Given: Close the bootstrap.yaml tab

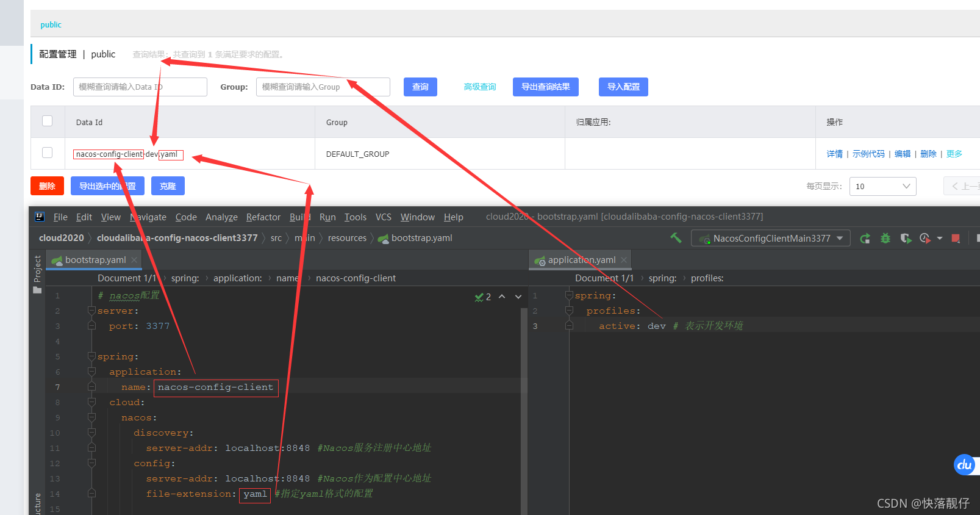Looking at the screenshot, I should click(134, 260).
